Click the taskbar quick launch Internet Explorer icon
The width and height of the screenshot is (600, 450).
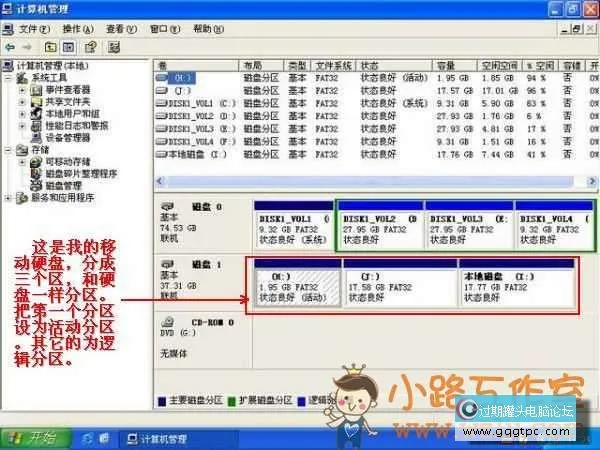pyautogui.click(x=88, y=439)
